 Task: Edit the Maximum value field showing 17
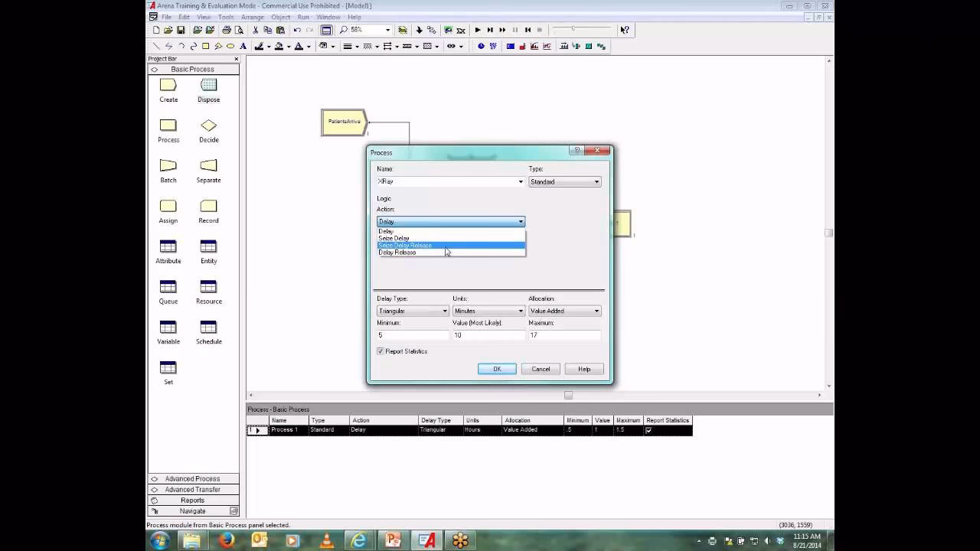pyautogui.click(x=563, y=334)
